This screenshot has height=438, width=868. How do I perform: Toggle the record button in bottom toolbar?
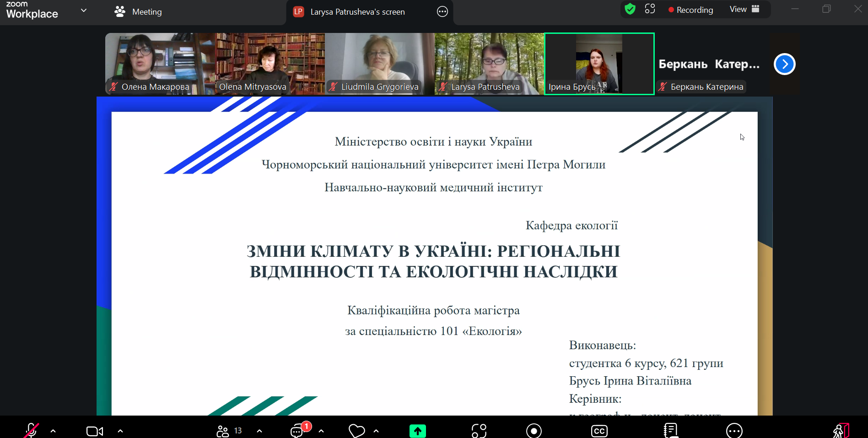(x=534, y=431)
